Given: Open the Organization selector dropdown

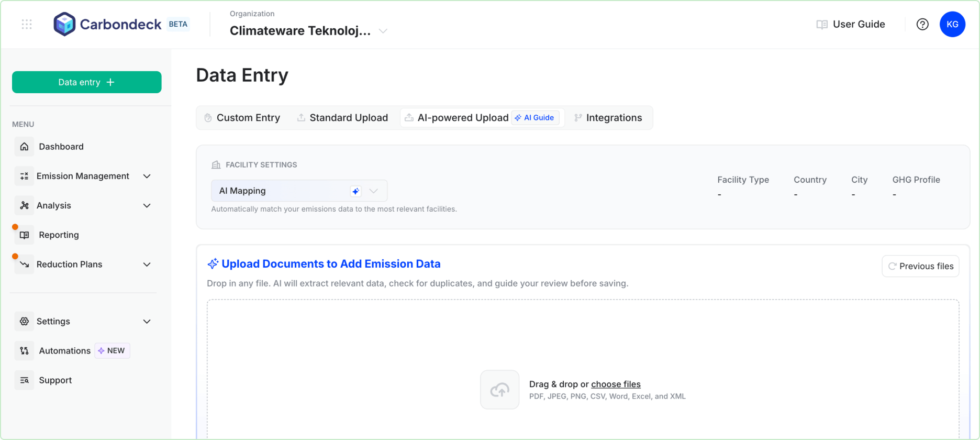Looking at the screenshot, I should pos(383,31).
